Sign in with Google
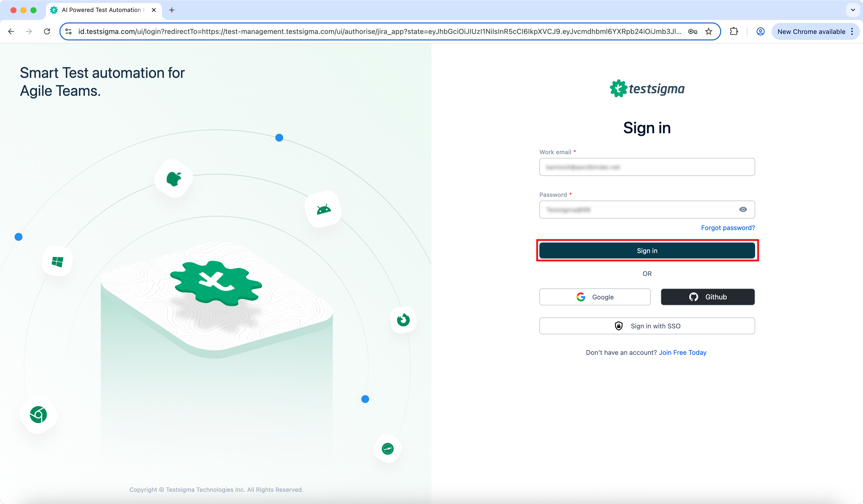 point(595,297)
